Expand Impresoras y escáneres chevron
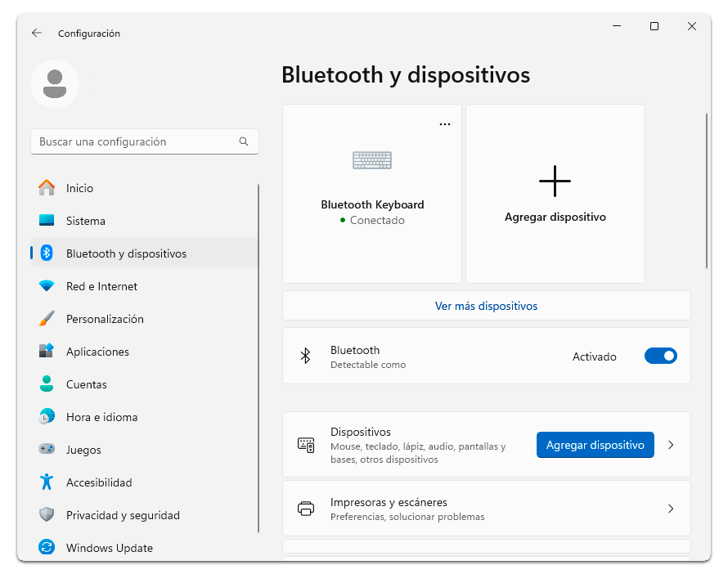 pyautogui.click(x=671, y=509)
